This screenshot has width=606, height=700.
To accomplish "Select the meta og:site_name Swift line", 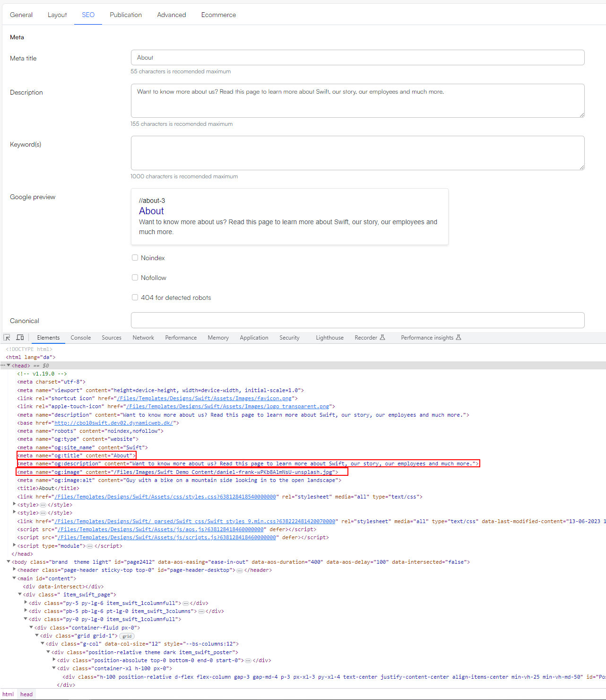I will pyautogui.click(x=83, y=447).
